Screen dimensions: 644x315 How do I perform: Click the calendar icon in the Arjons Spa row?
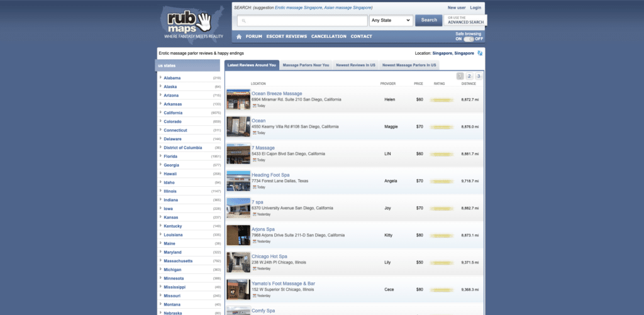pos(254,241)
